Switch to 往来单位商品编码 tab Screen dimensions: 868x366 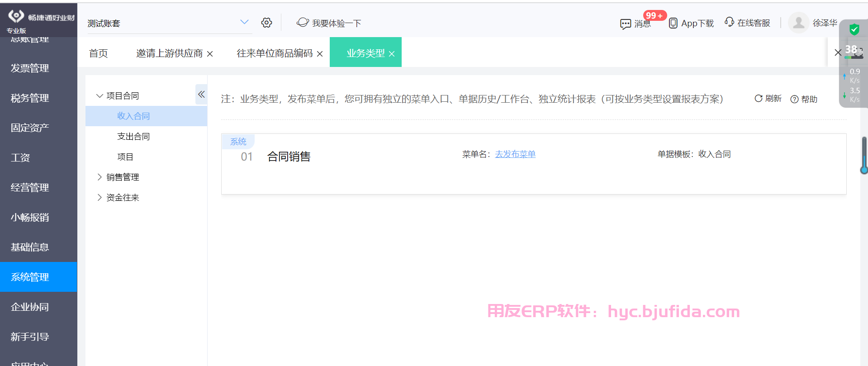[x=275, y=53]
